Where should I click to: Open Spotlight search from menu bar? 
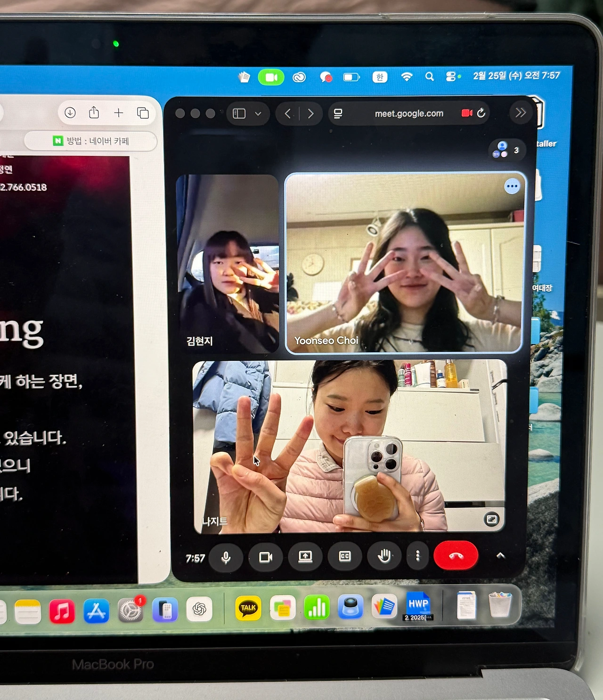tap(429, 76)
